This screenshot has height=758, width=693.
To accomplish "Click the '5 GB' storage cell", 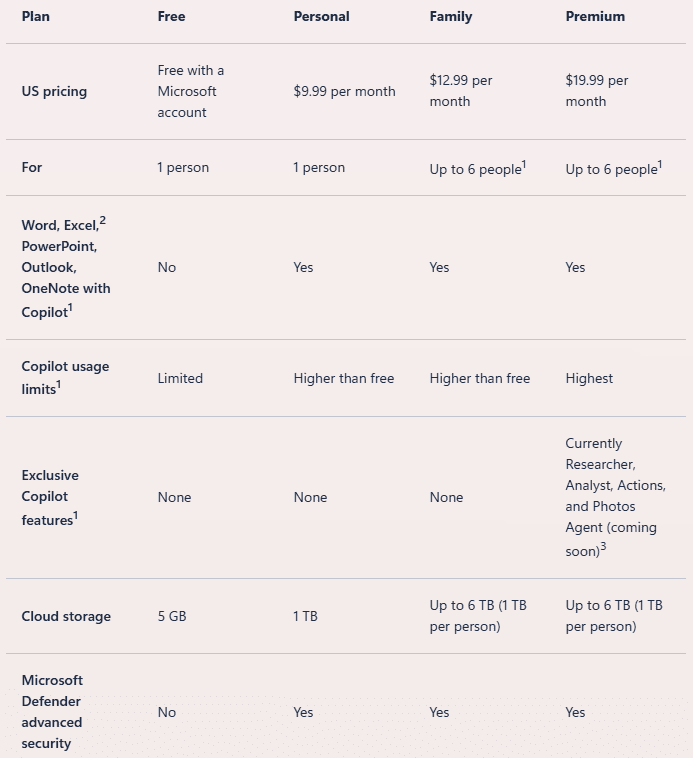I will tap(172, 616).
